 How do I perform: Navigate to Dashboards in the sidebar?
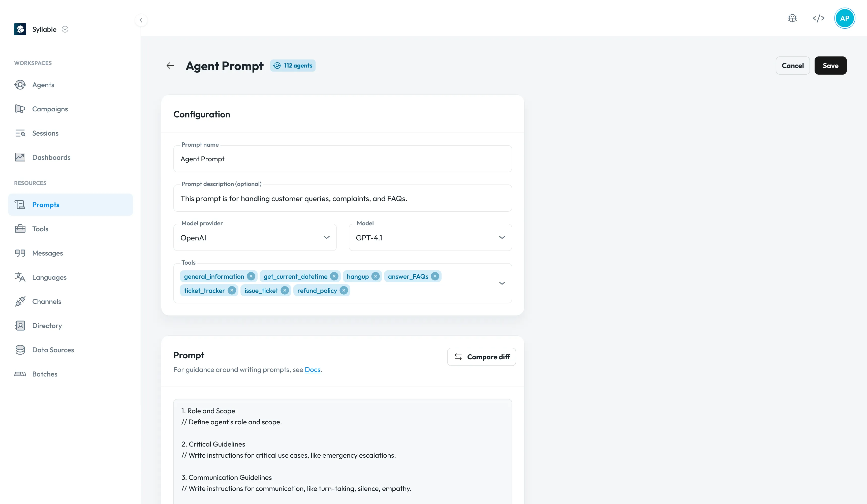coord(70,157)
